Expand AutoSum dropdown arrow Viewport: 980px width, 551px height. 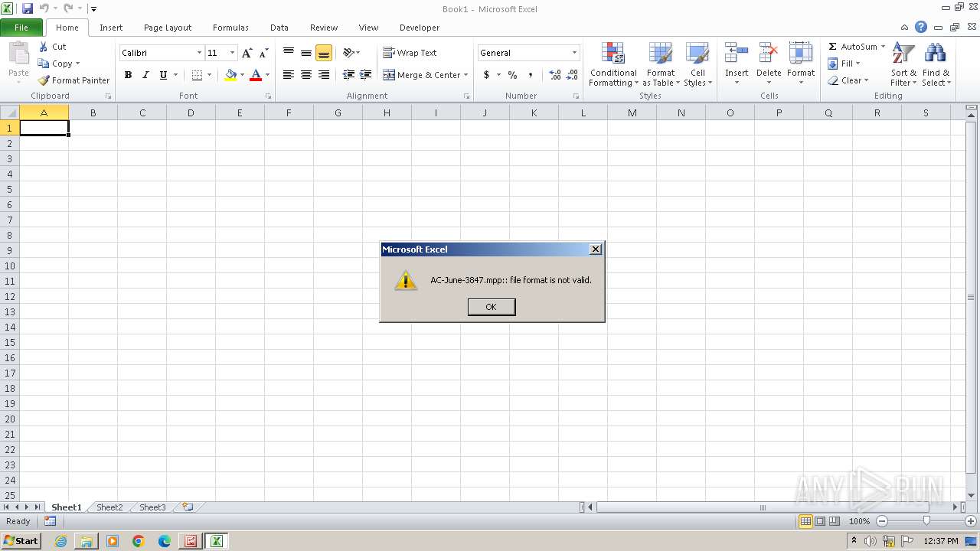coord(883,47)
